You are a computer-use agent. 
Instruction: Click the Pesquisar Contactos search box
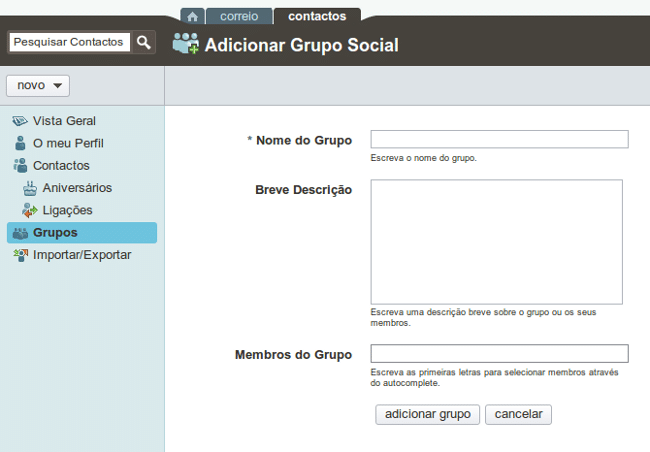[x=69, y=42]
